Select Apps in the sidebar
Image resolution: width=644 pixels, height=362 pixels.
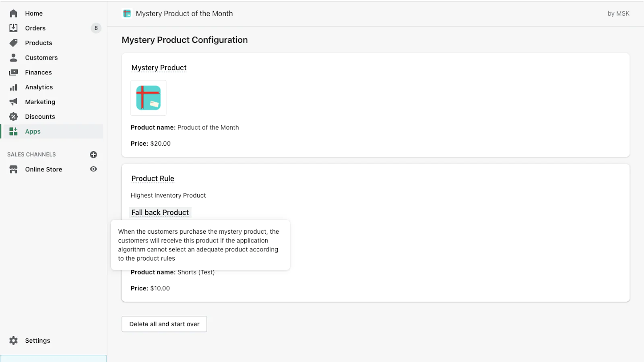33,132
